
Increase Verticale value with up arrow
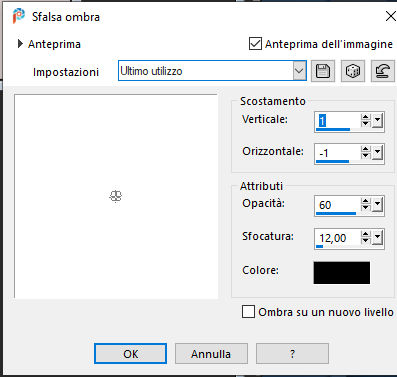tap(366, 117)
